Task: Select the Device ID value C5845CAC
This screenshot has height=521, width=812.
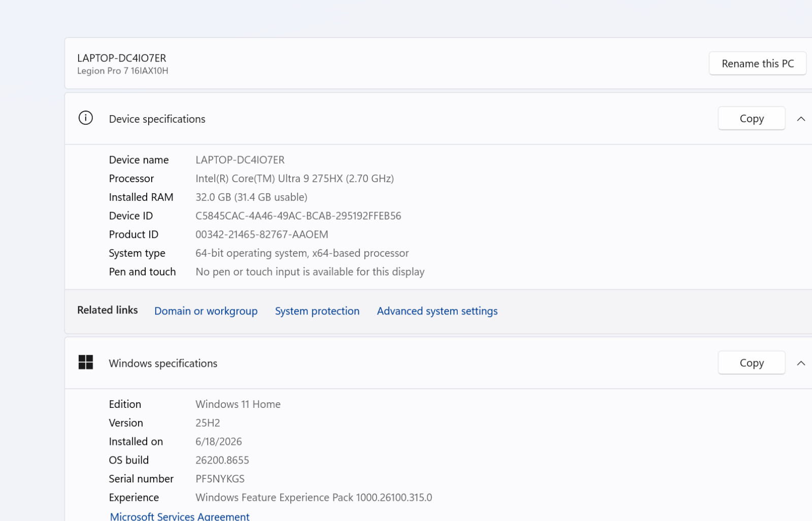Action: (x=298, y=216)
